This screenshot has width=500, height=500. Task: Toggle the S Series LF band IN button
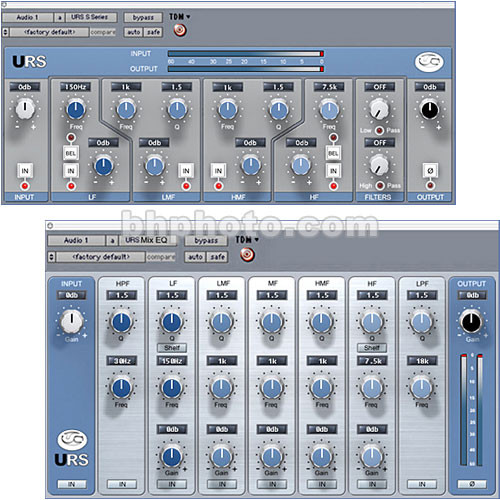(x=71, y=171)
